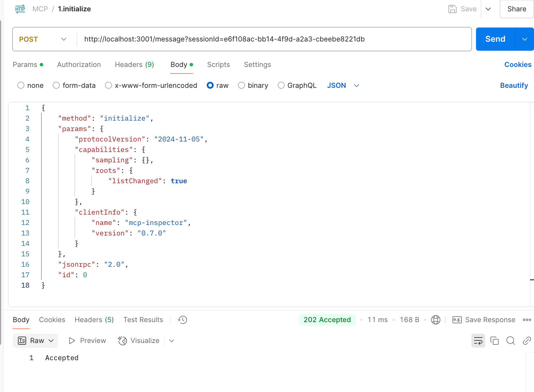Select the binary body radio button
This screenshot has height=392, width=534.
pos(241,85)
